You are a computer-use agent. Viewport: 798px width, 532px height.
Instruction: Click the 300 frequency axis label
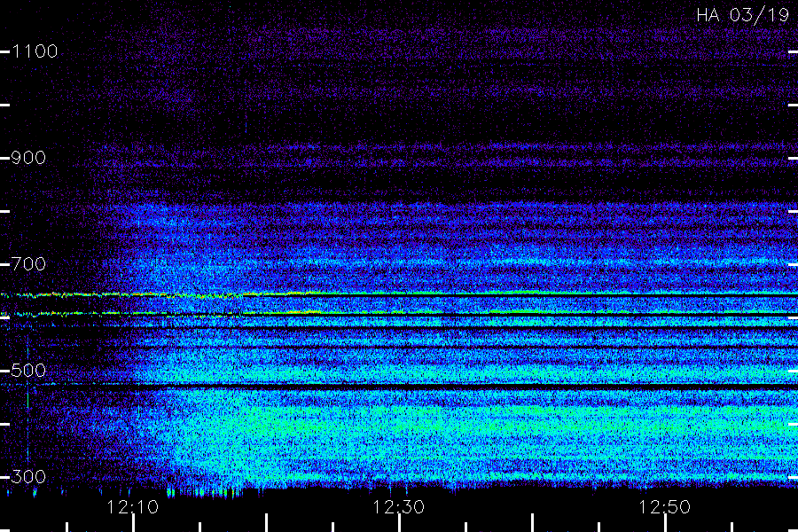28,477
